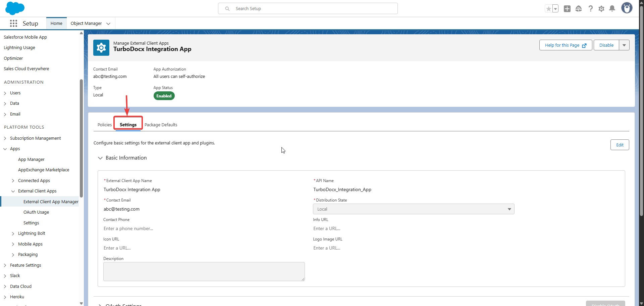The width and height of the screenshot is (644, 306).
Task: Open Salesforce Mobile App in sidebar
Action: tap(25, 37)
